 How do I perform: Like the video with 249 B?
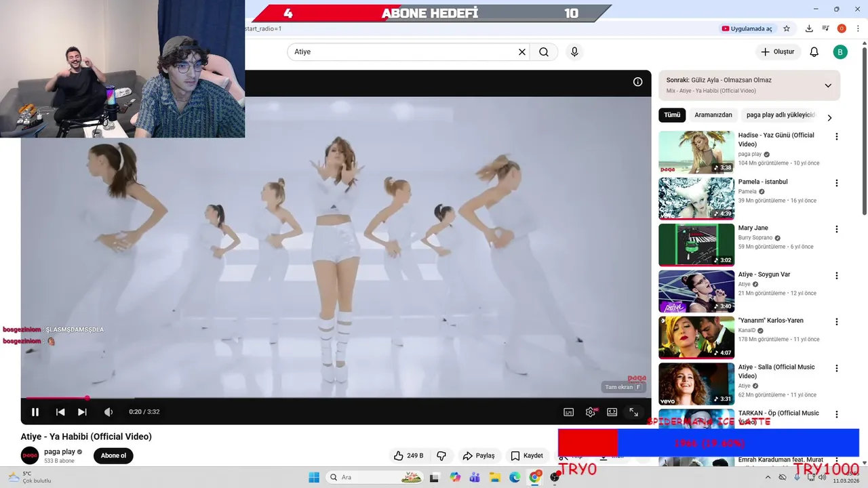coord(409,455)
